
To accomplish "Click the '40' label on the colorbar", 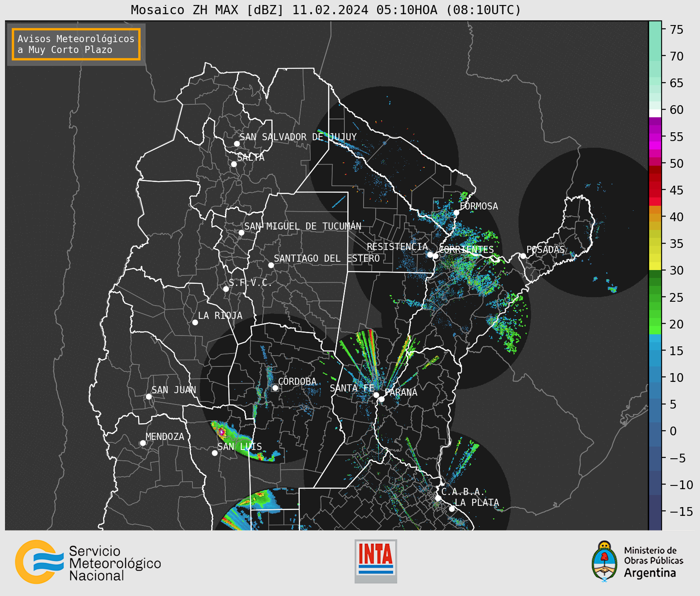I will (677, 217).
